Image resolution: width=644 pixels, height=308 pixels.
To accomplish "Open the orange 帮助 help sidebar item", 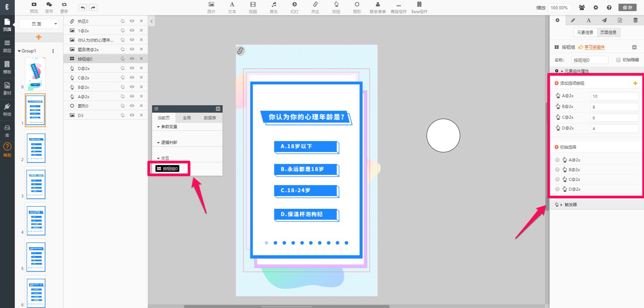I will point(7,150).
